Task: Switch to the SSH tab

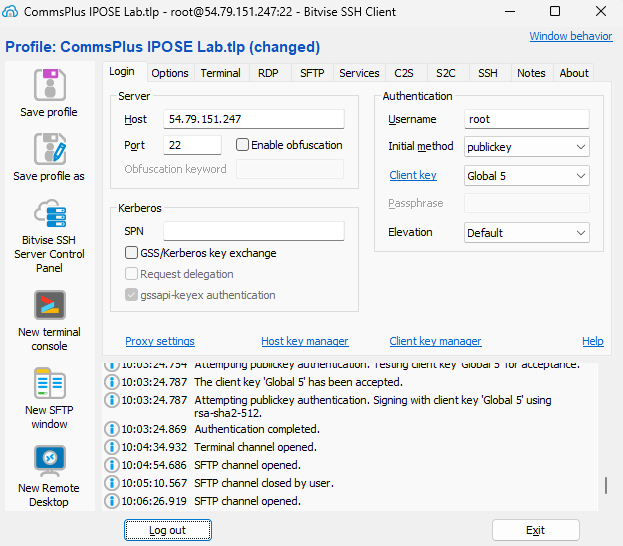Action: (x=488, y=73)
